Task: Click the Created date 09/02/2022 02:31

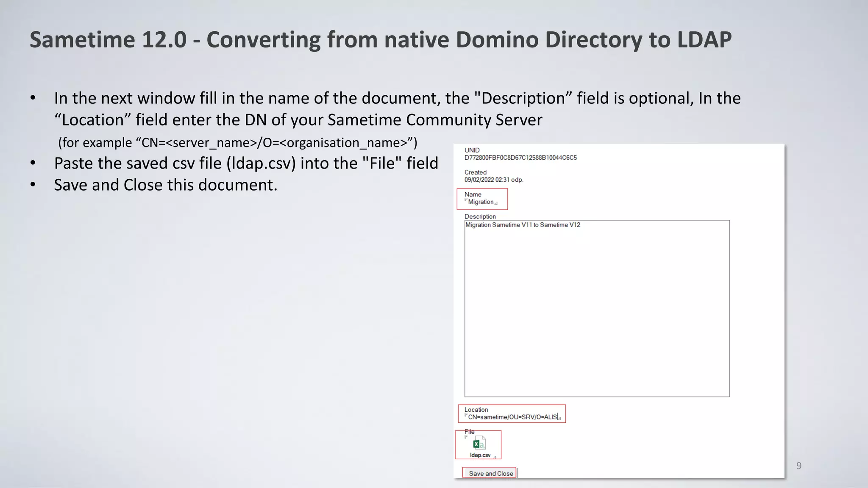Action: [x=494, y=180]
